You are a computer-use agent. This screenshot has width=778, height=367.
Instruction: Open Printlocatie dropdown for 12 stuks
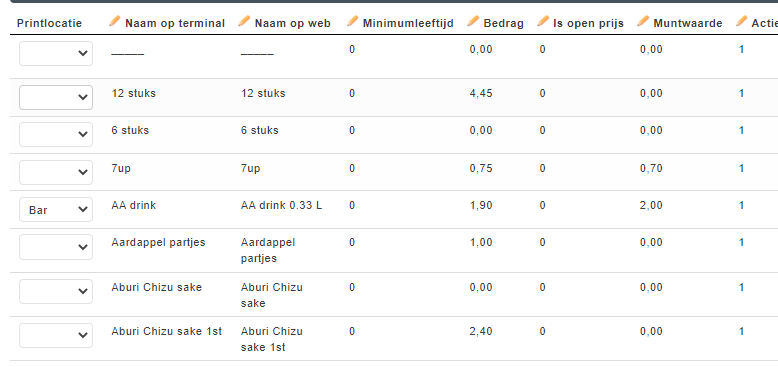pyautogui.click(x=56, y=97)
